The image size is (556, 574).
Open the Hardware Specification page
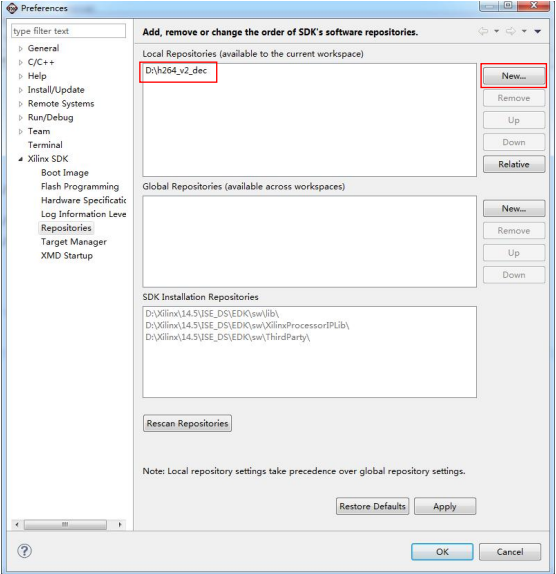83,200
